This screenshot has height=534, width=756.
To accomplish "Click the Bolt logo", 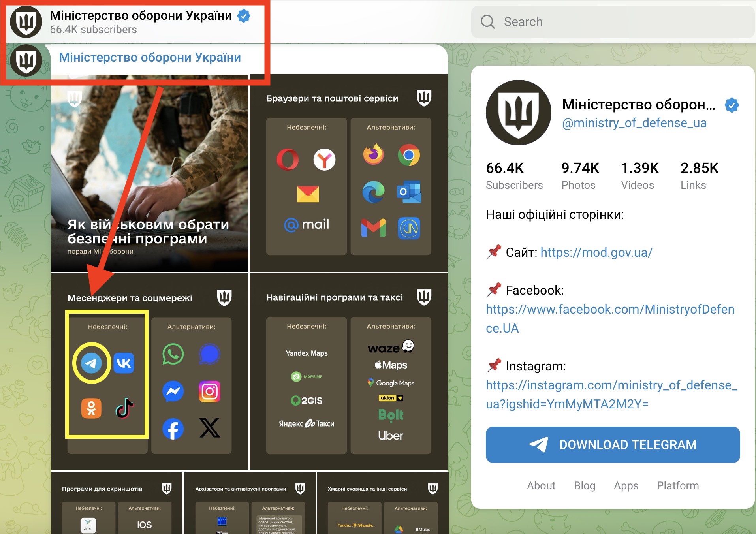I will (x=391, y=415).
